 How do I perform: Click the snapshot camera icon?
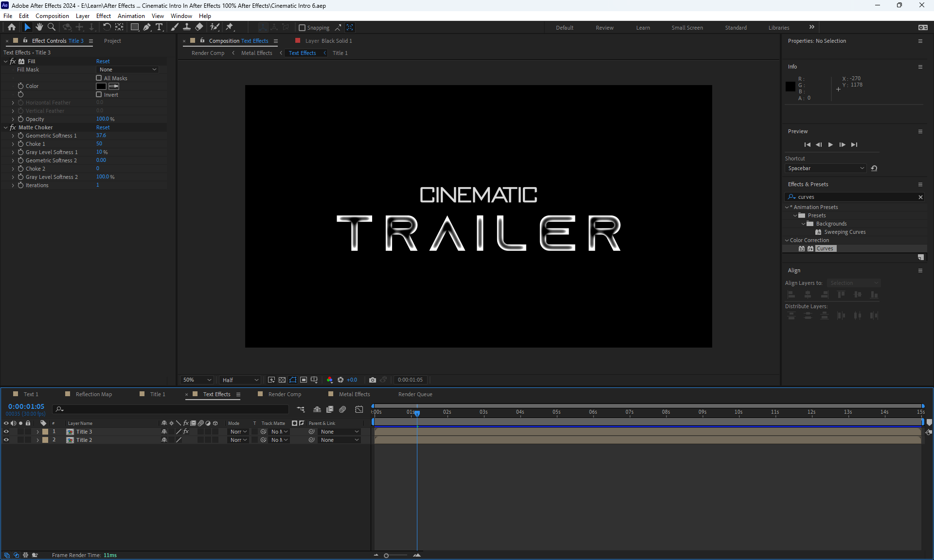point(373,380)
